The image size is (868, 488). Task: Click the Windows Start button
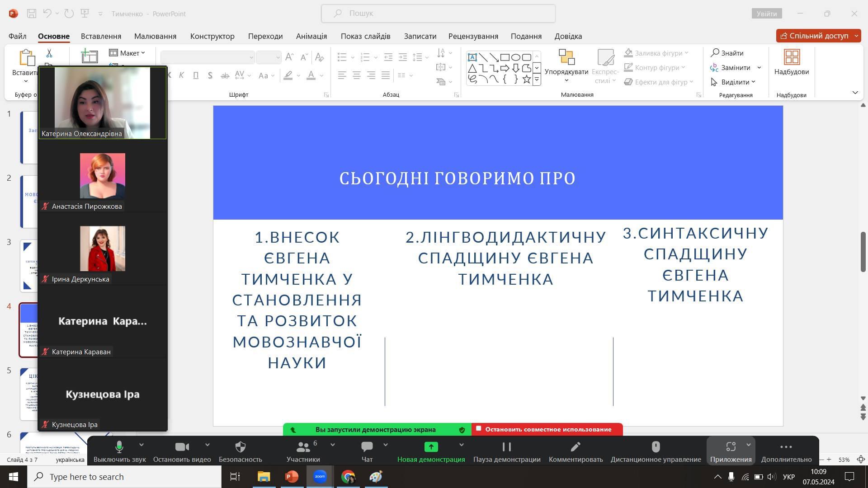coord(14,477)
